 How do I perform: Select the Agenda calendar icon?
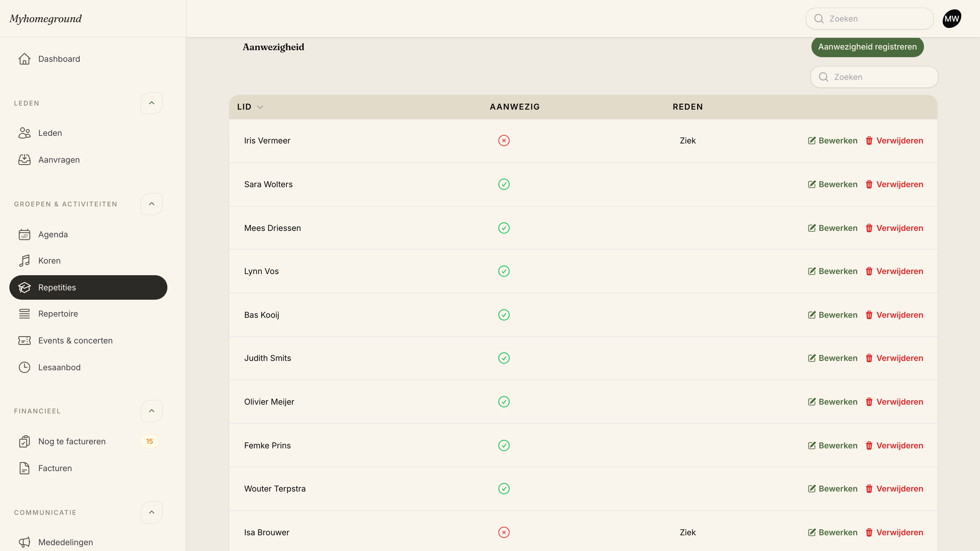pos(24,234)
